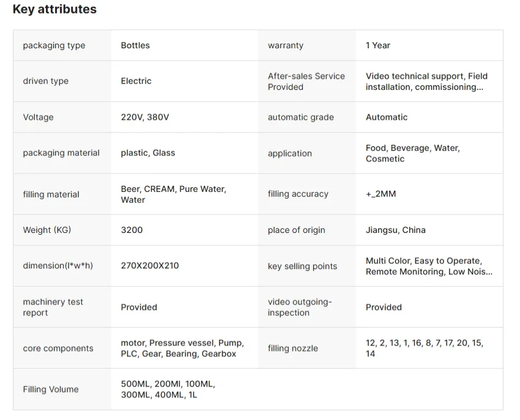Select the Filling Volume value with 500ML
The height and width of the screenshot is (420, 520).
pos(168,389)
